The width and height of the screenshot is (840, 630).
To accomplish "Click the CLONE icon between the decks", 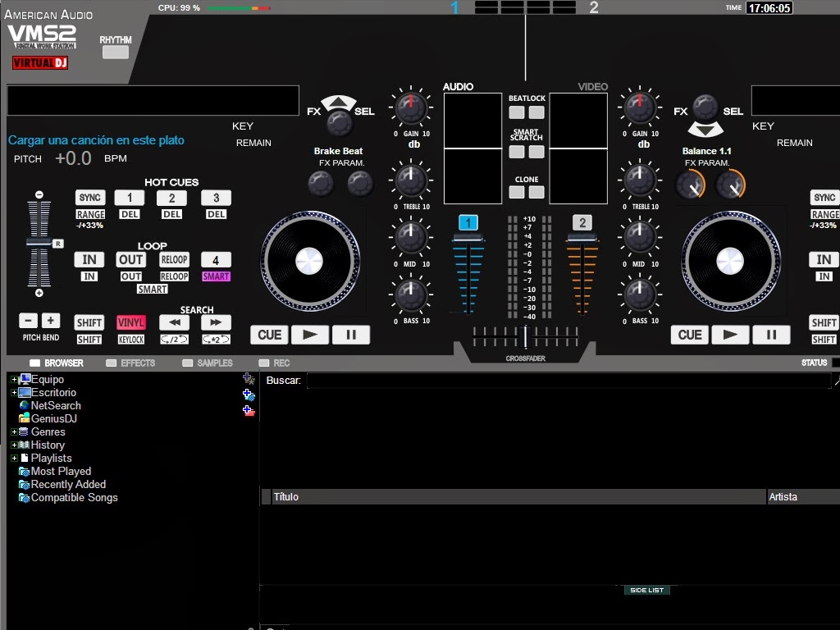I will (x=515, y=190).
